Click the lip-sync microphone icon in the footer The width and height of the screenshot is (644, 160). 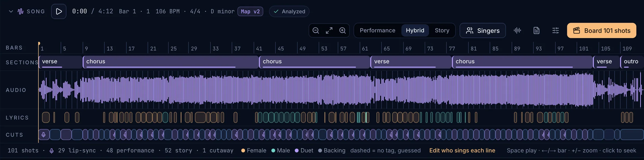(x=52, y=151)
